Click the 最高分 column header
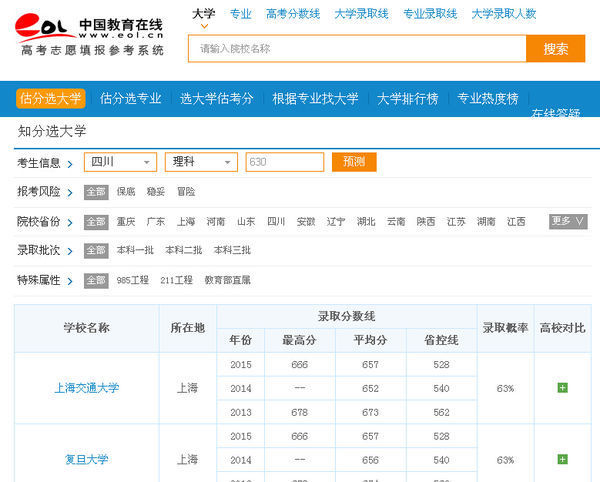The image size is (600, 482). tap(299, 340)
